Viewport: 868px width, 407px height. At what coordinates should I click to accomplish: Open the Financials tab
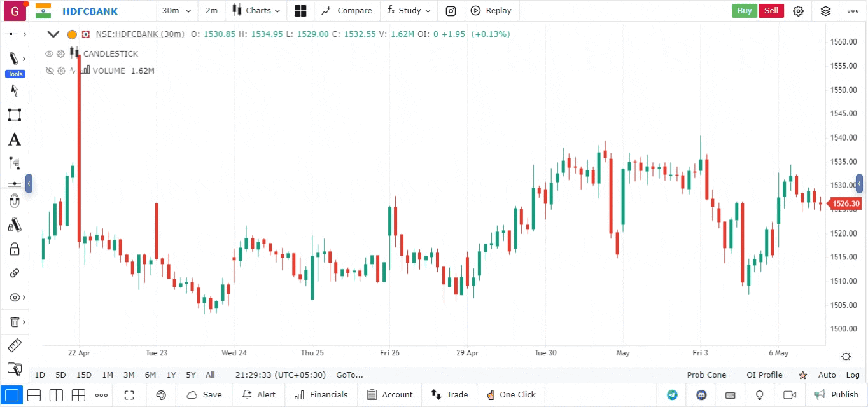pos(321,395)
